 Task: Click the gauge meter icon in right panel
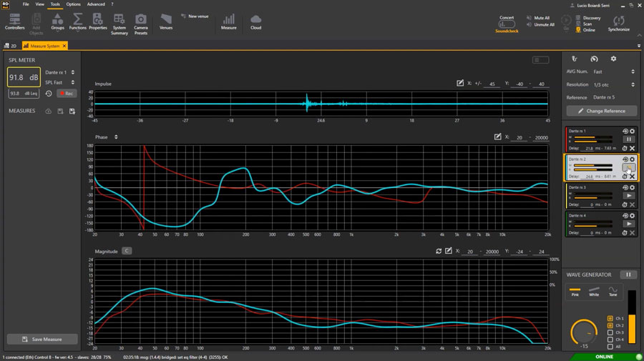(594, 59)
